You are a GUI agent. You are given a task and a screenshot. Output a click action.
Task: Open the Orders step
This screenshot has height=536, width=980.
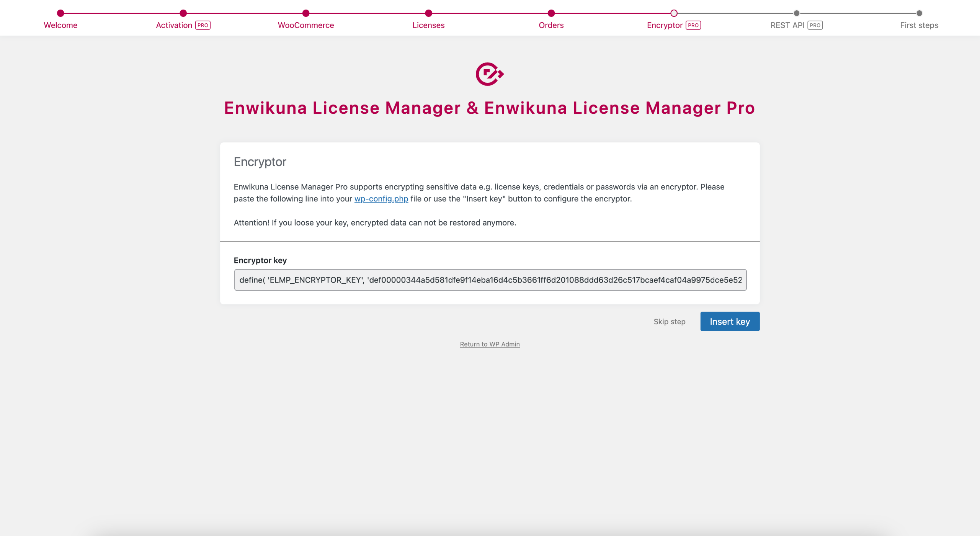551,25
